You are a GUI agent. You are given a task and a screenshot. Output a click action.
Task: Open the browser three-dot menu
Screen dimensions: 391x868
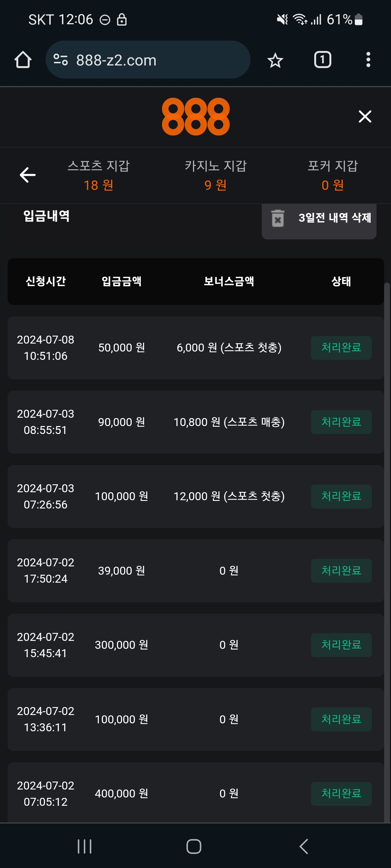pos(368,60)
